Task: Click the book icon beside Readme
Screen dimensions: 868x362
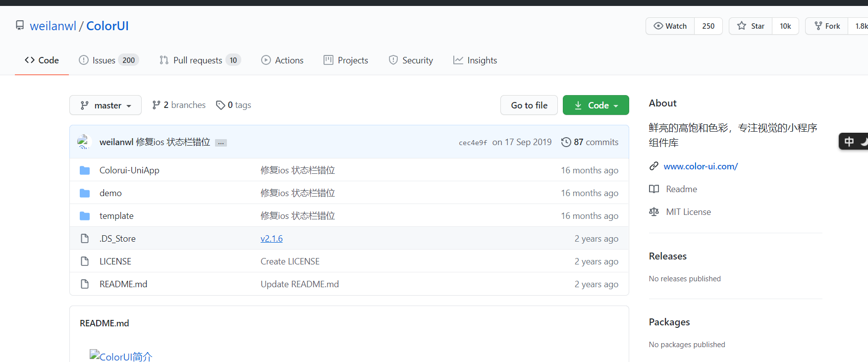Action: 654,189
